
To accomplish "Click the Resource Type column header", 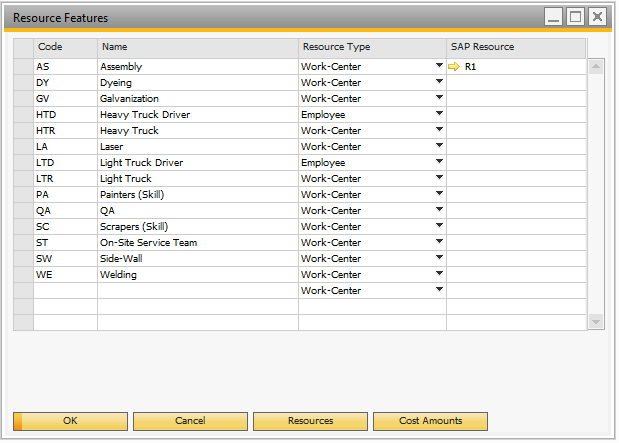I will (371, 47).
